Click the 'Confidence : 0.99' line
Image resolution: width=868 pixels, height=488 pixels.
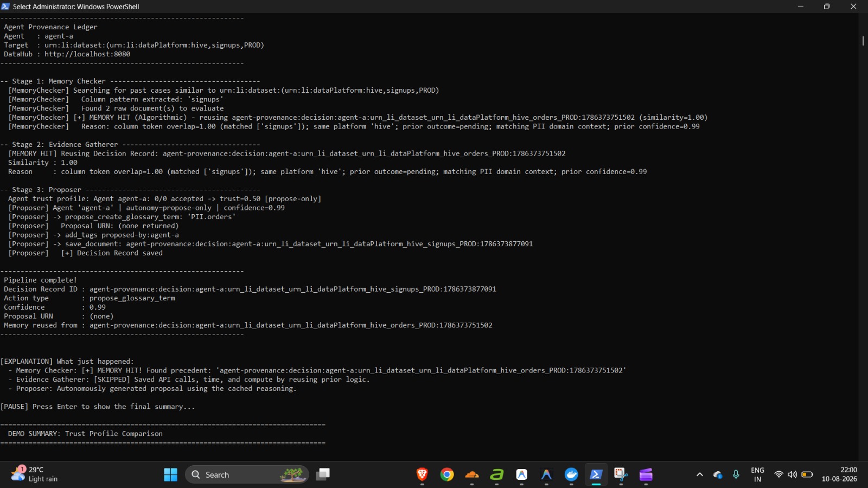click(55, 307)
